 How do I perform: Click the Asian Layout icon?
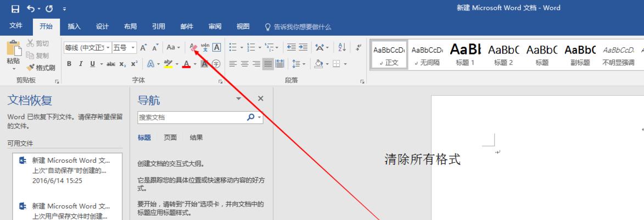(320, 48)
